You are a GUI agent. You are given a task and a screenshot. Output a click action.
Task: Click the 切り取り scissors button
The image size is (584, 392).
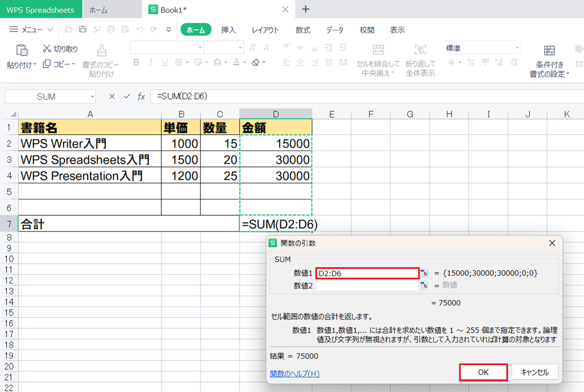coord(60,49)
